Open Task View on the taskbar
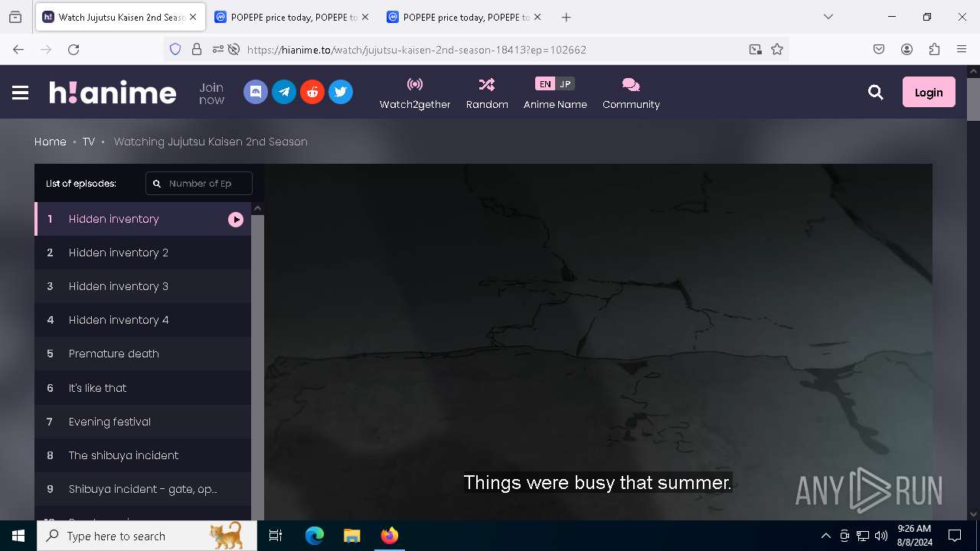Screen dimensions: 980x551 [276, 536]
